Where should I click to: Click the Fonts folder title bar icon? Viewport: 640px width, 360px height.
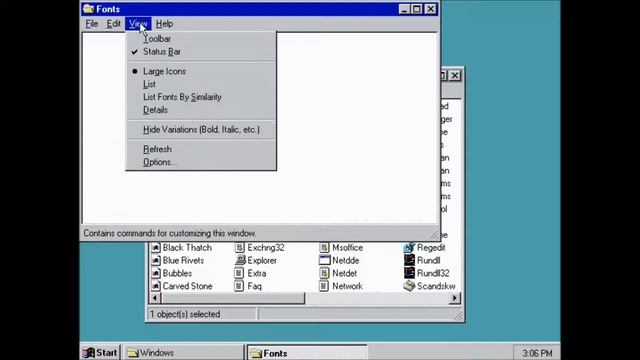(89, 9)
